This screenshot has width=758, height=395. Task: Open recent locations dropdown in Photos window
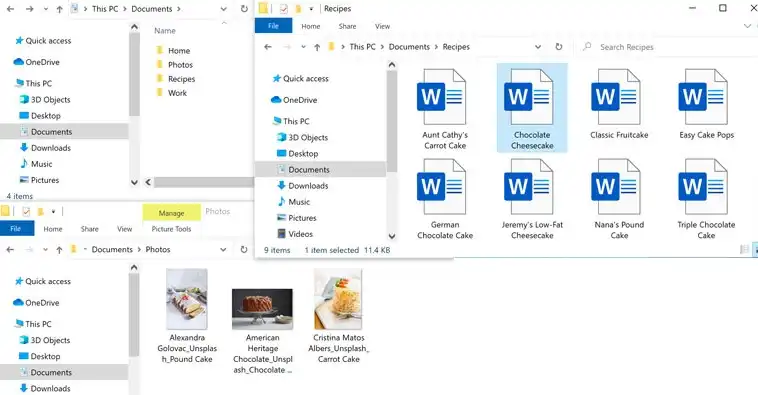(x=45, y=249)
